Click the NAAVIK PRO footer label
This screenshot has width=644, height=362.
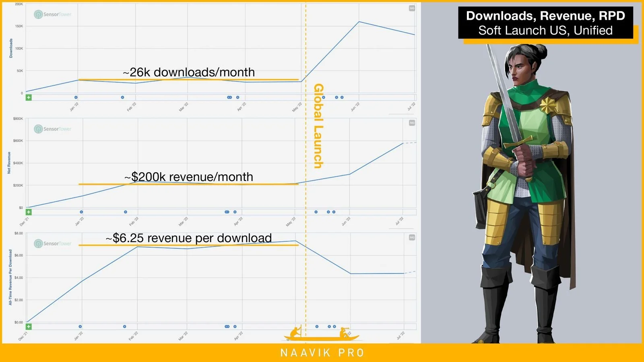[322, 353]
